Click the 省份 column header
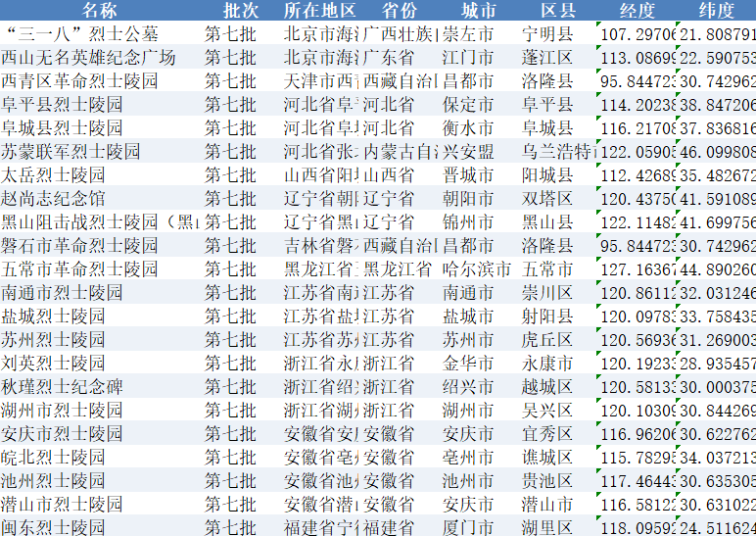This screenshot has width=756, height=536. coord(399,11)
